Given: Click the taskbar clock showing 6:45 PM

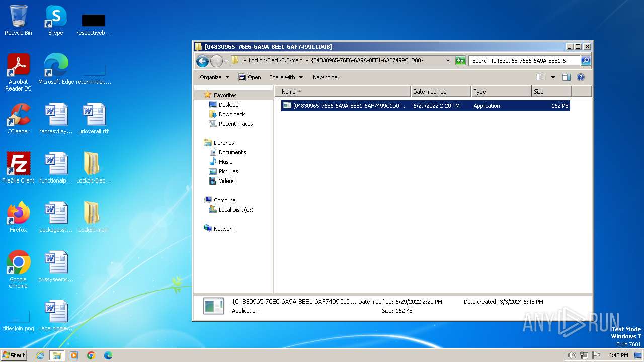Looking at the screenshot, I should [x=618, y=355].
